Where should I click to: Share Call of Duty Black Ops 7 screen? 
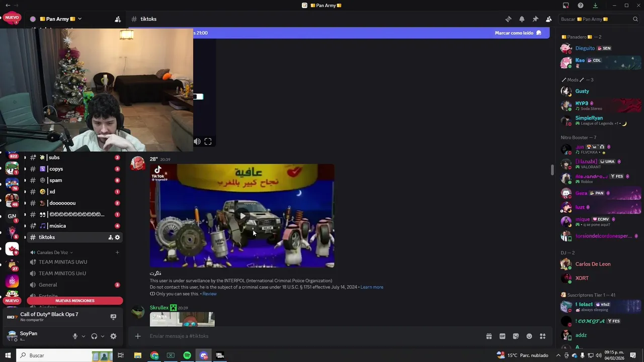tap(113, 317)
